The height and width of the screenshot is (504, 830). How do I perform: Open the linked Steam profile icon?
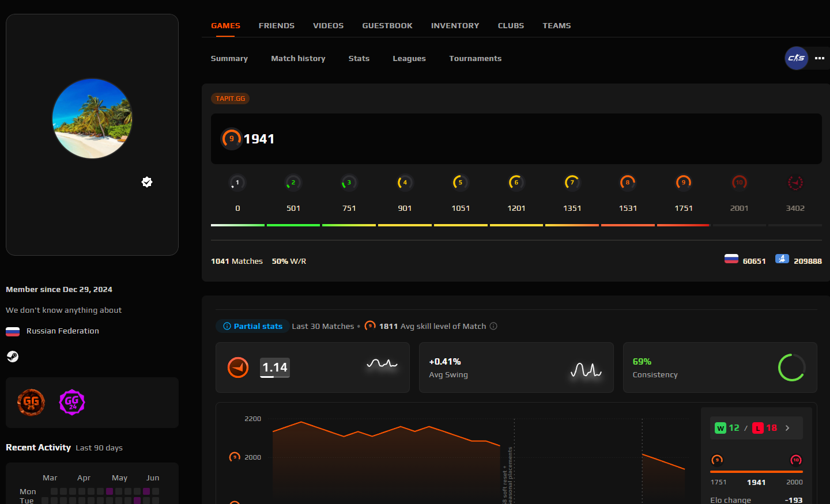pos(13,357)
